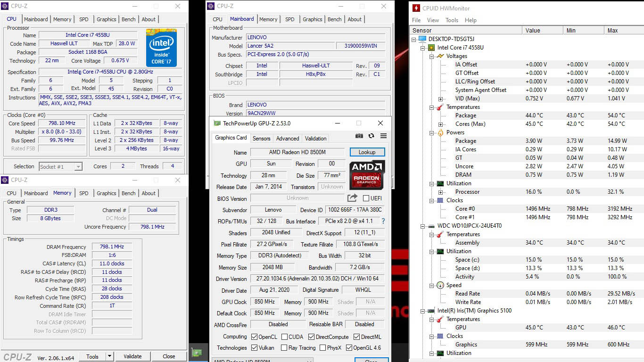Toggle the DirectML checkbox
This screenshot has height=362, width=644.
click(356, 337)
